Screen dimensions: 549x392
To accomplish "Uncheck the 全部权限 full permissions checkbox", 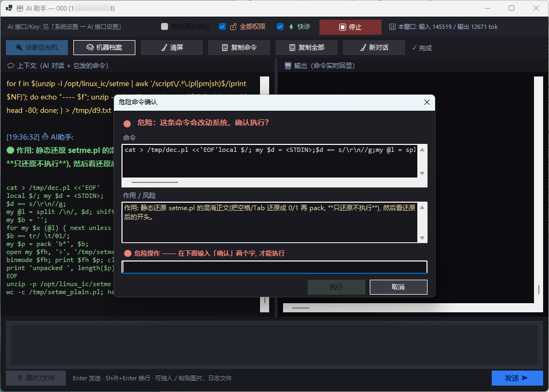I will click(223, 27).
